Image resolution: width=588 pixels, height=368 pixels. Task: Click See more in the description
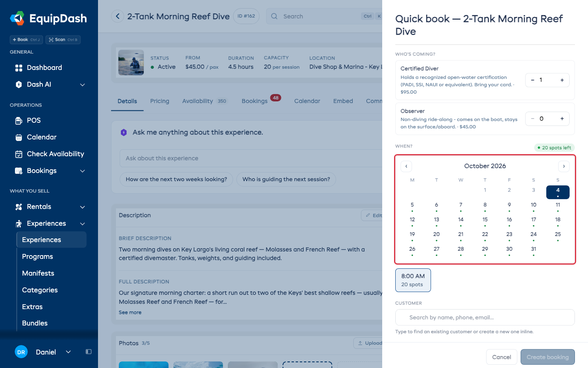tap(130, 312)
